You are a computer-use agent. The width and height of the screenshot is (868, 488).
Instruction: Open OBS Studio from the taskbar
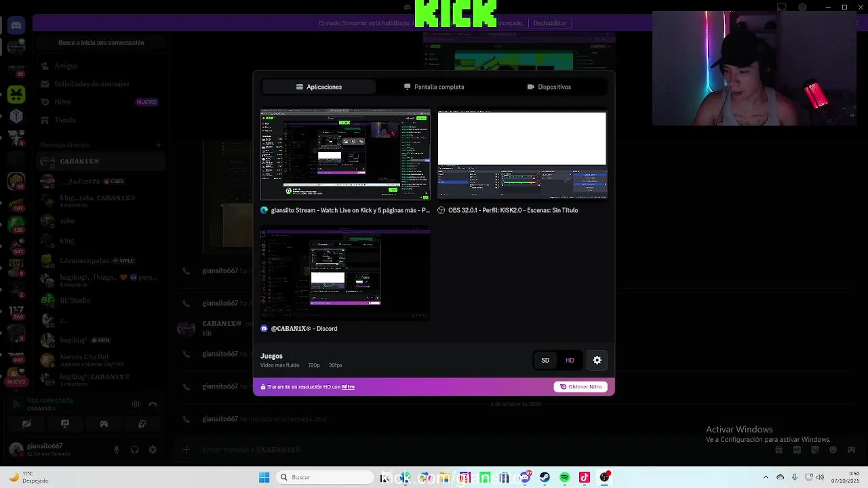click(x=604, y=477)
